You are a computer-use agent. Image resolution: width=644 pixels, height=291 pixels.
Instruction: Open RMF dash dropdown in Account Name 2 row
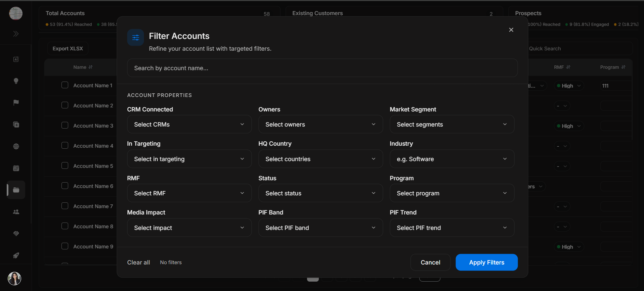562,106
